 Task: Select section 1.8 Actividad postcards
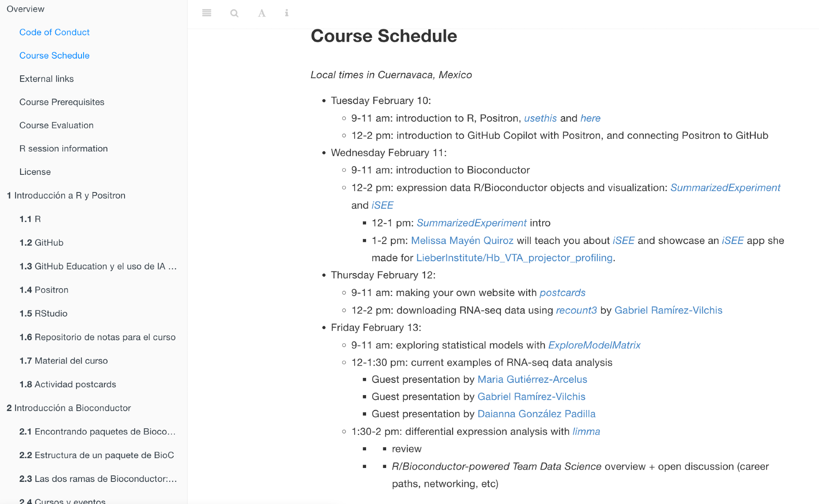coord(68,384)
